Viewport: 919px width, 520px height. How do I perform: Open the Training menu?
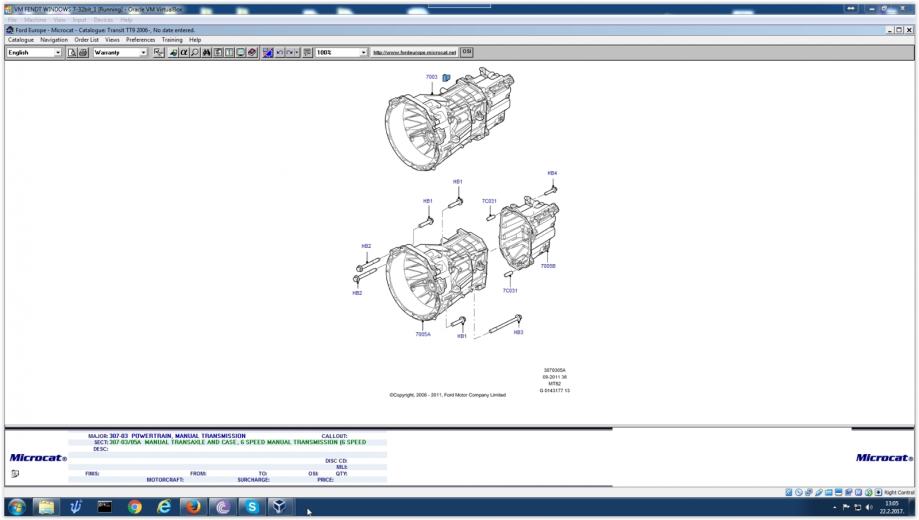point(172,40)
